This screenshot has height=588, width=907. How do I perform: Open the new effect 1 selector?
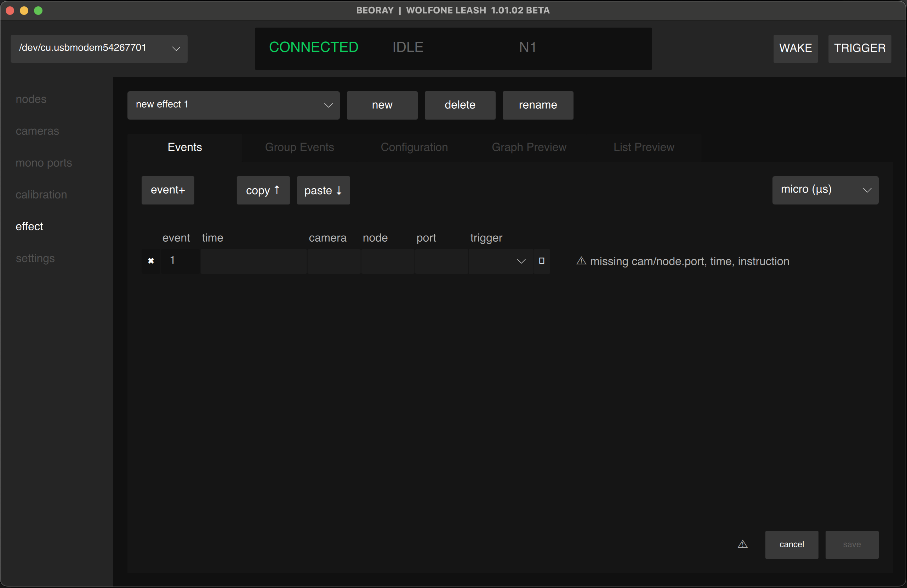[x=233, y=105]
